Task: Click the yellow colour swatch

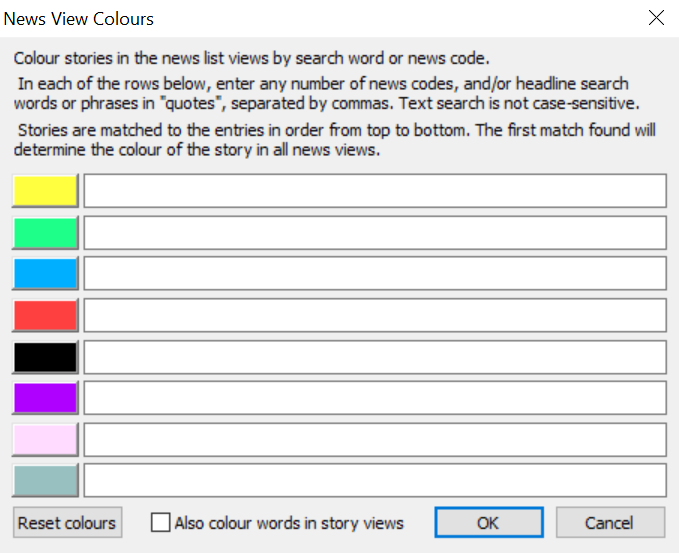Action: pyautogui.click(x=45, y=191)
